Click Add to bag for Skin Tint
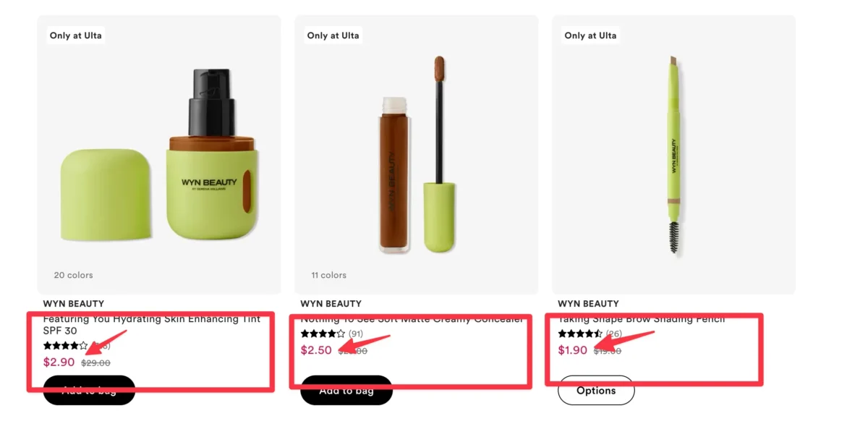 89,391
